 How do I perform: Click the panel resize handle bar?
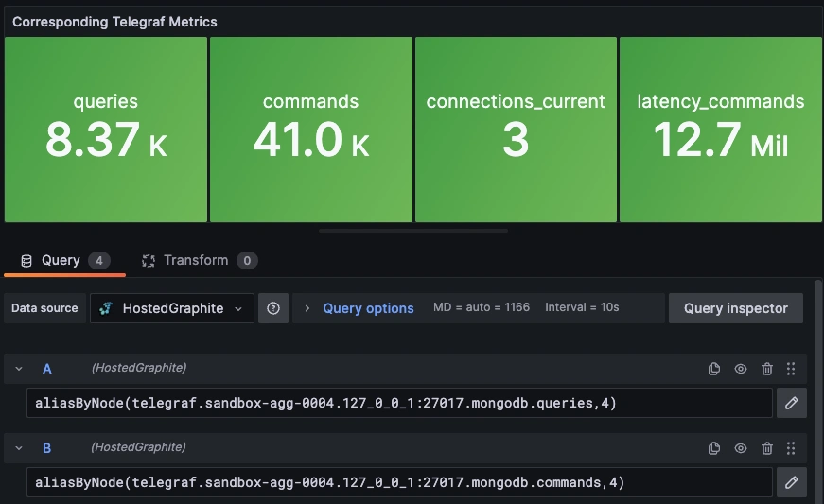pyautogui.click(x=413, y=231)
